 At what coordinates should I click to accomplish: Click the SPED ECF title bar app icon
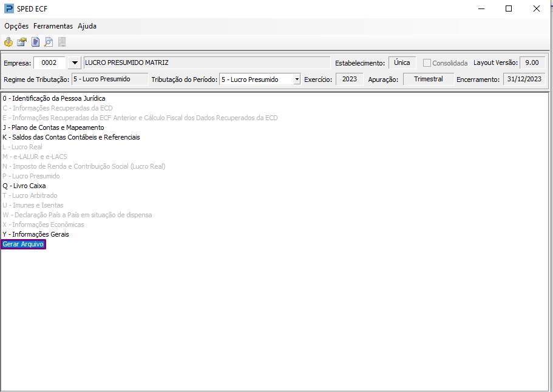point(9,8)
